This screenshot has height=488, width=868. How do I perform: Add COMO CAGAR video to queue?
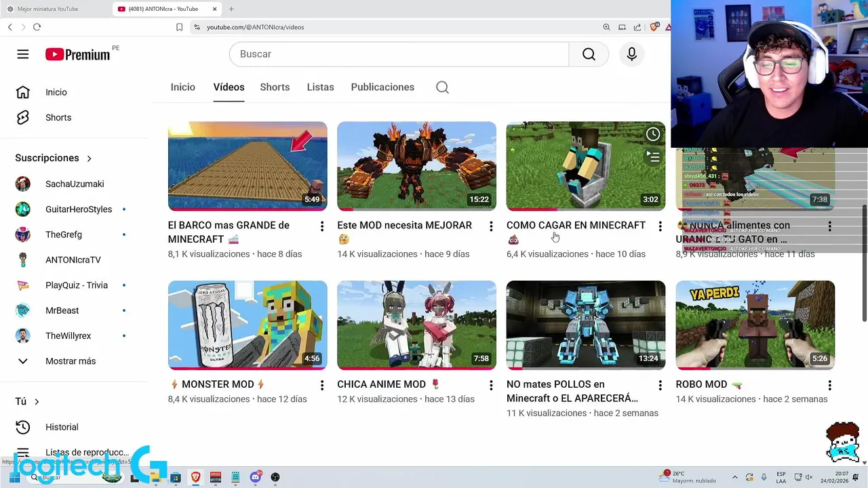652,157
